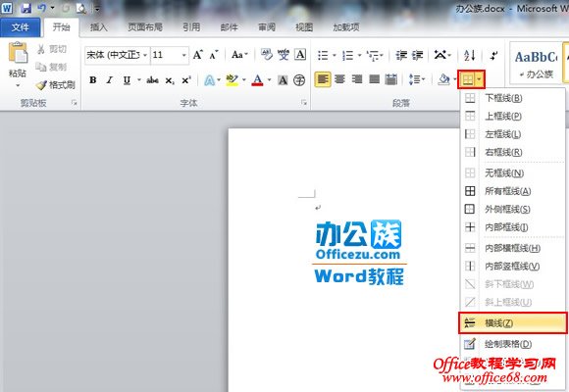569x392 pixels.
Task: Switch to the References (引用) tab
Action: tap(191, 27)
